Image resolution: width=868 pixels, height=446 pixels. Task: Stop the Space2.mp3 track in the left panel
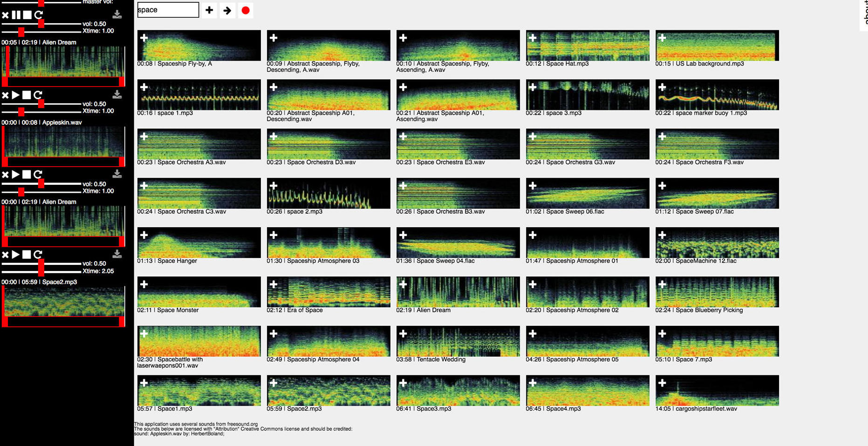point(27,254)
